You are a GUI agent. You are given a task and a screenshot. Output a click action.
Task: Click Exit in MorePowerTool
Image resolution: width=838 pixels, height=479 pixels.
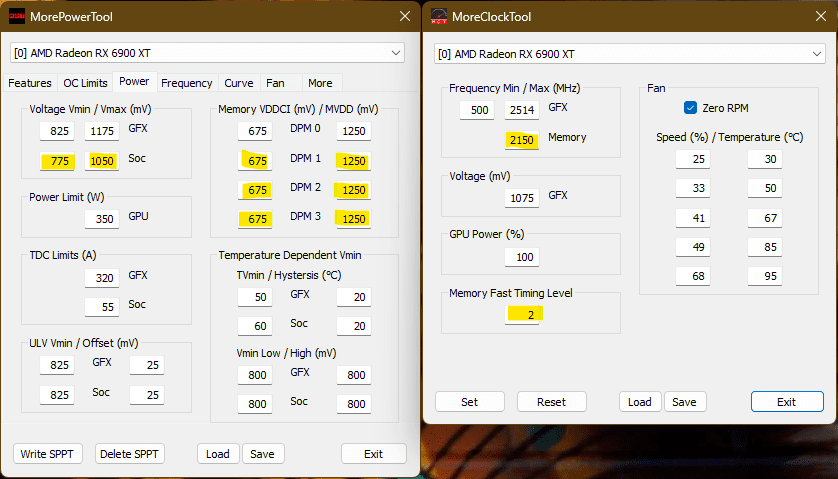pos(374,454)
